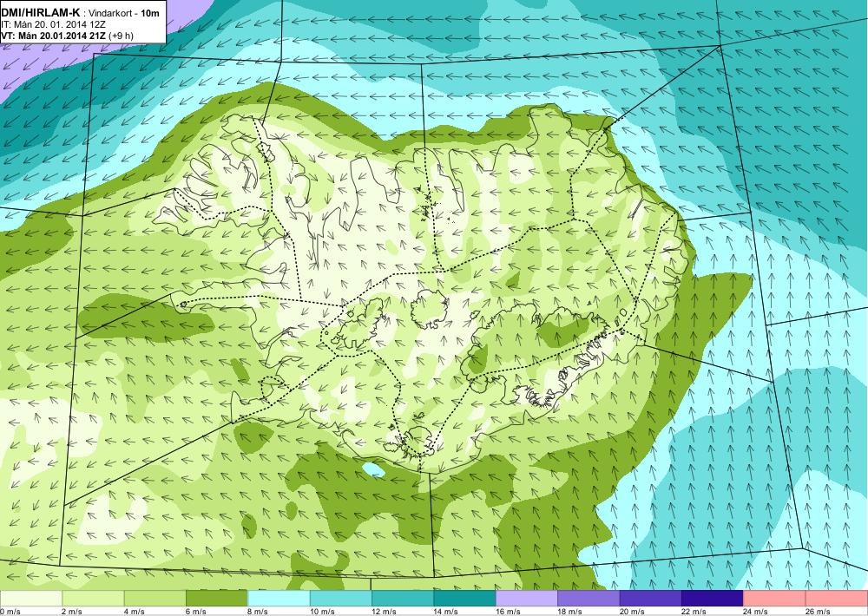868x616 pixels.
Task: Click the '18 m/s' legend label
Action: [570, 612]
